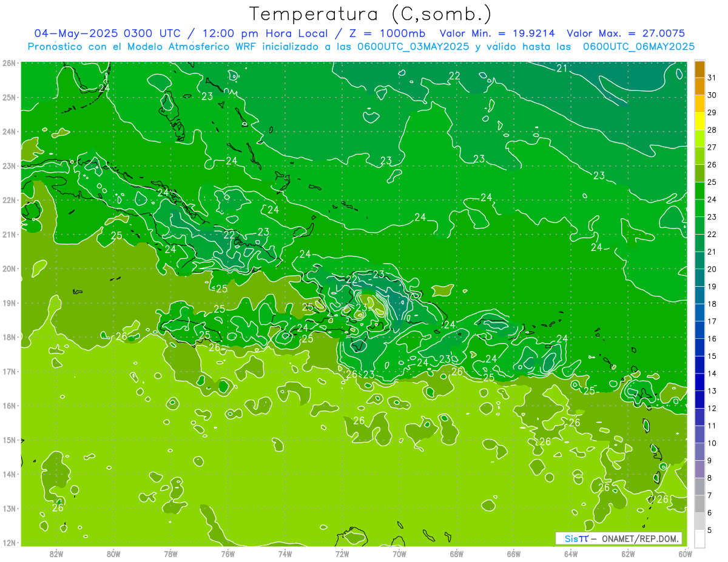
Task: Click the 25N latitude axis label
Action: point(8,97)
